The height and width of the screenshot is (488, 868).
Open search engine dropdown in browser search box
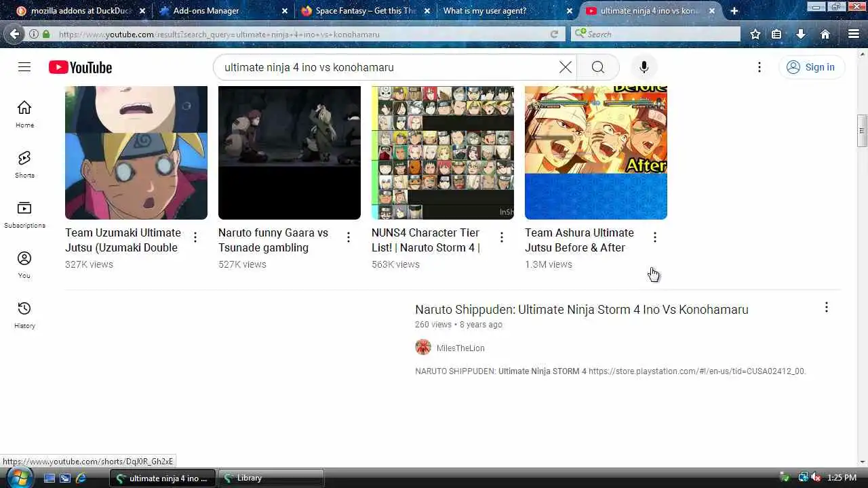tap(580, 34)
